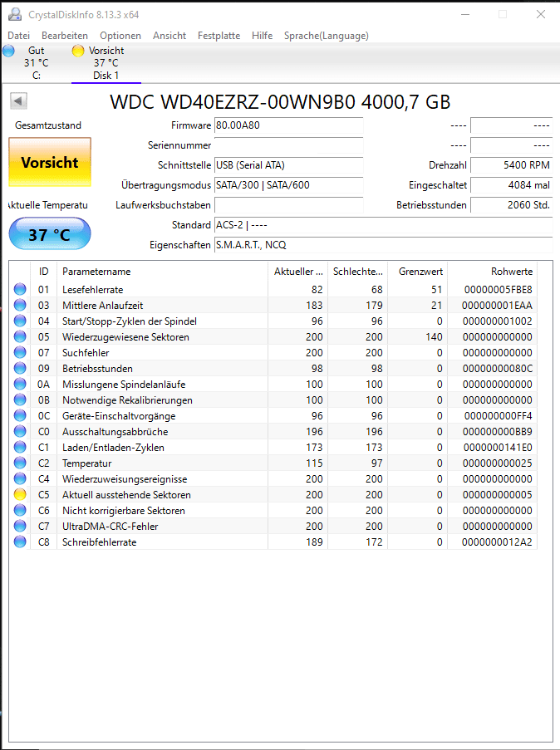Click status orb of UltraDMA-CRC-Fehler row
This screenshot has height=750, width=560.
20,526
